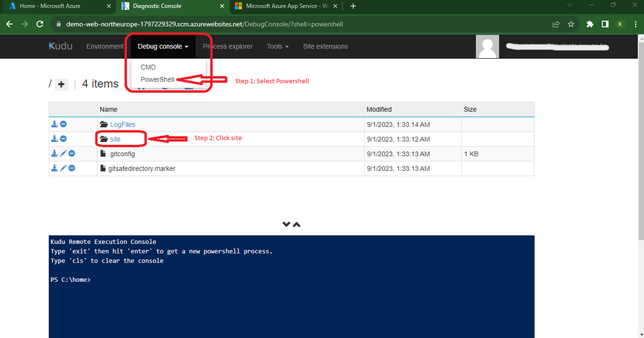Select CMD from Debug console menu

click(148, 67)
